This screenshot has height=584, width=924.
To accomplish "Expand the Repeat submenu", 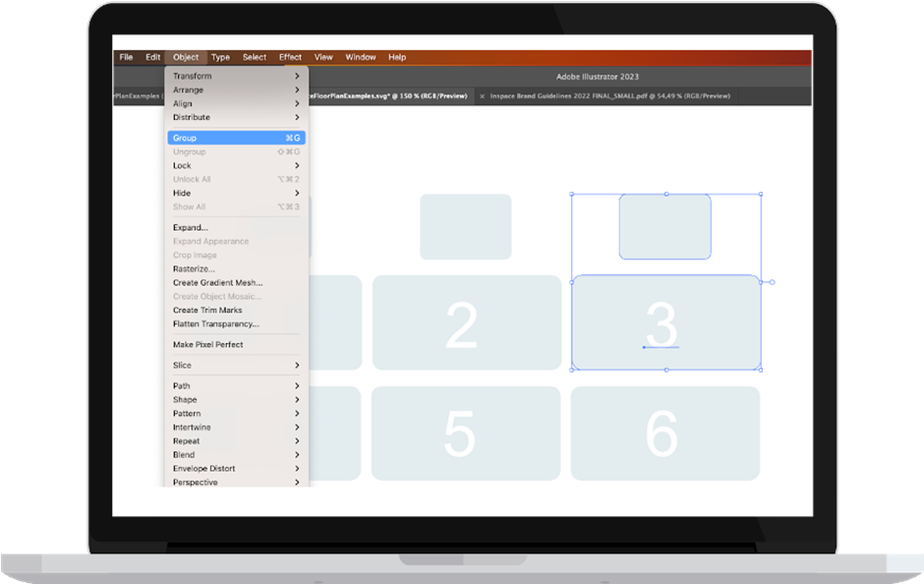I will point(236,440).
